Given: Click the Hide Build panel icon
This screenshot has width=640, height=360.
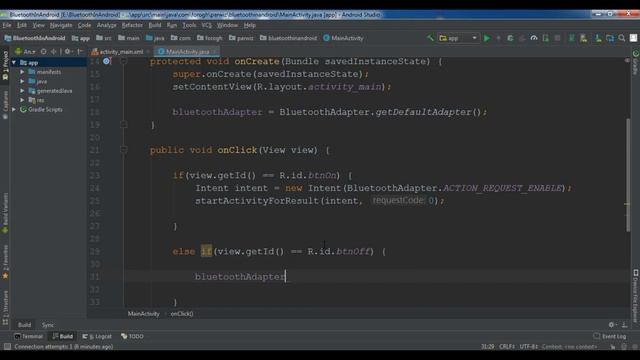Looking at the screenshot, I should pyautogui.click(x=624, y=325).
